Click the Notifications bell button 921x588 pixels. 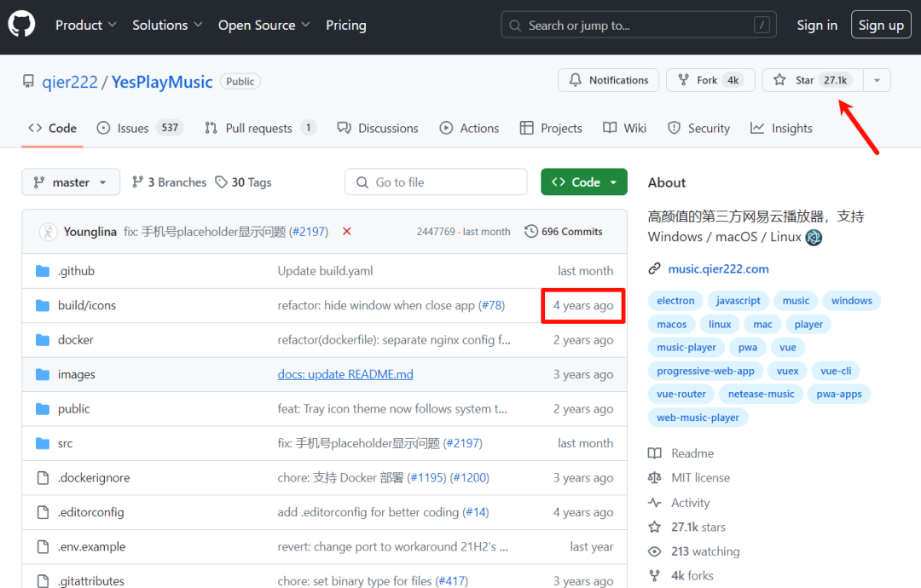coord(609,80)
